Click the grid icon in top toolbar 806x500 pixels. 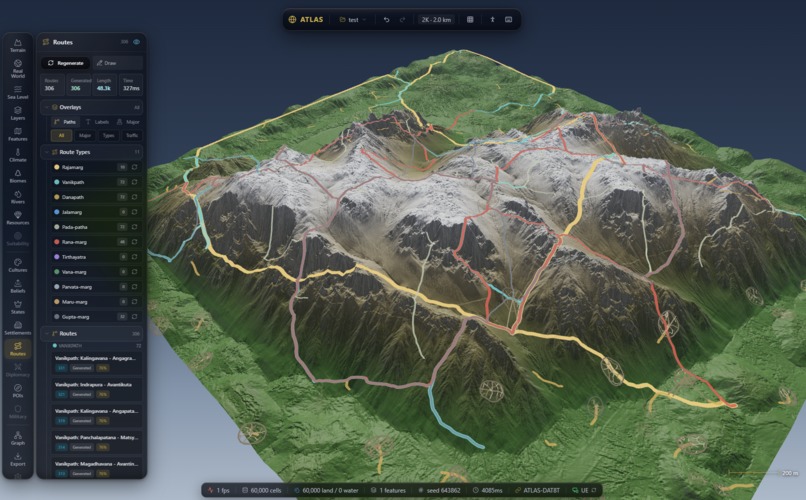(x=470, y=20)
